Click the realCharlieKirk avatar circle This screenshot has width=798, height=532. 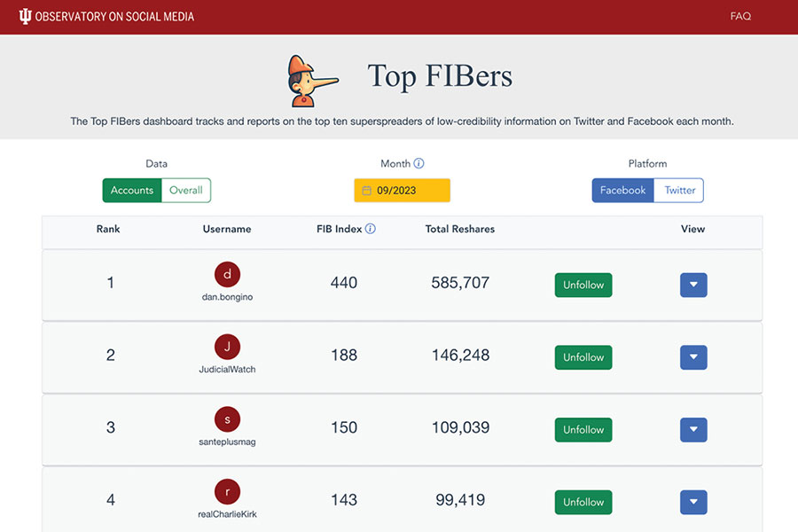[x=227, y=492]
